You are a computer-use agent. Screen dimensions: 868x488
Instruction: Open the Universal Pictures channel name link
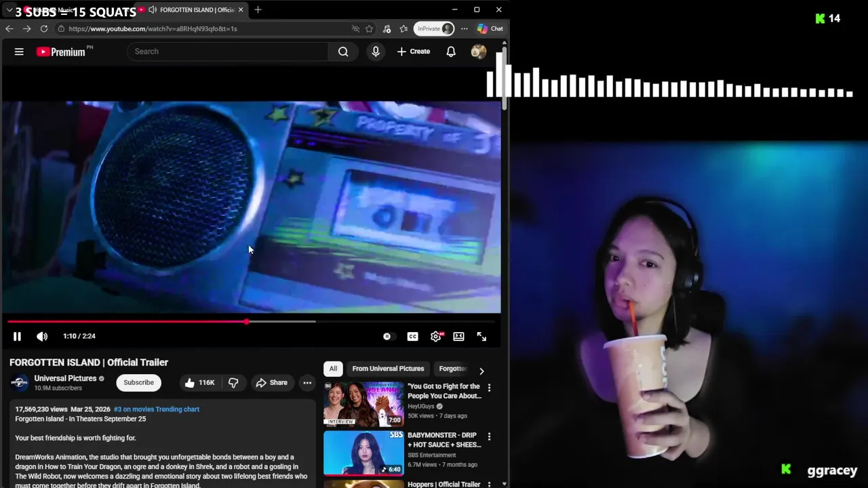65,378
